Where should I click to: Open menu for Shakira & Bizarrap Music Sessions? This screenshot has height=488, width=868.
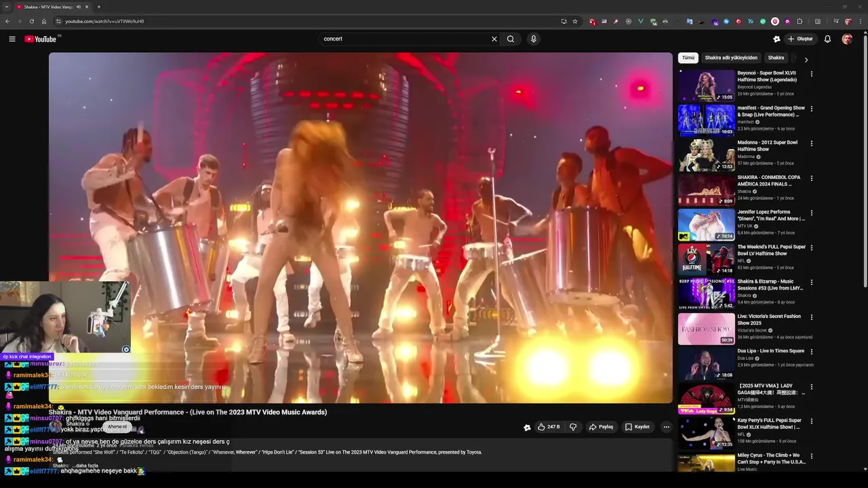[x=812, y=283]
